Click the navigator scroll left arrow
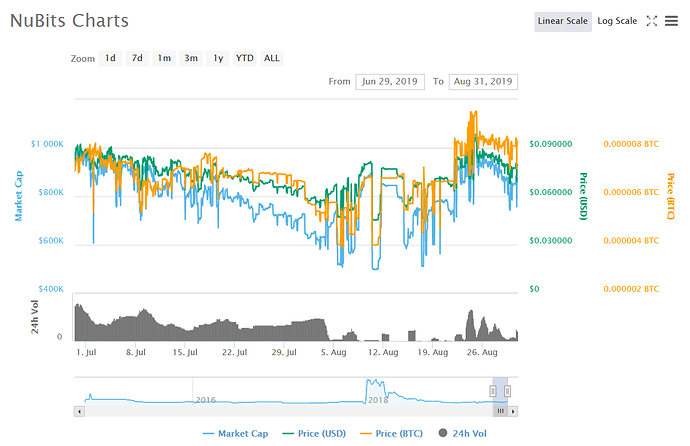 tap(79, 412)
